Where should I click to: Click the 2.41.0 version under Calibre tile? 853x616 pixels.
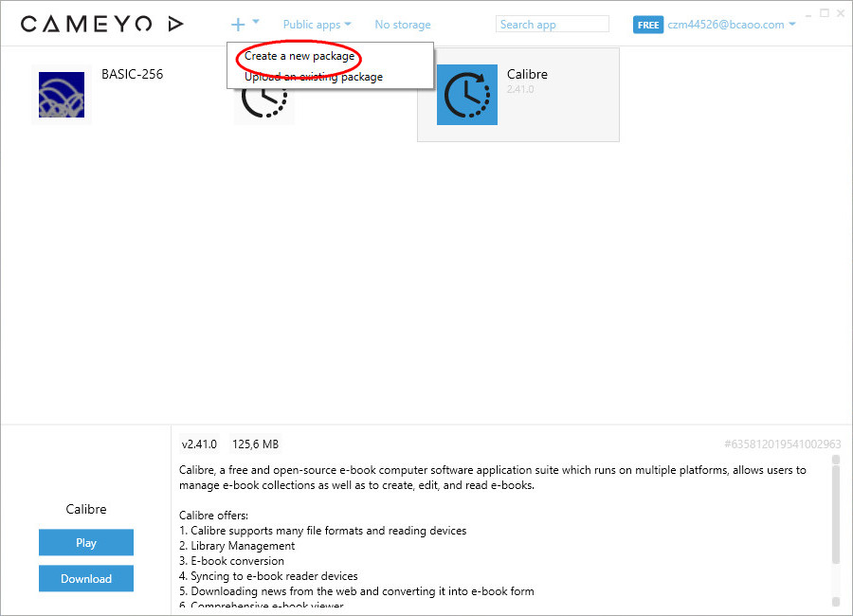point(520,89)
